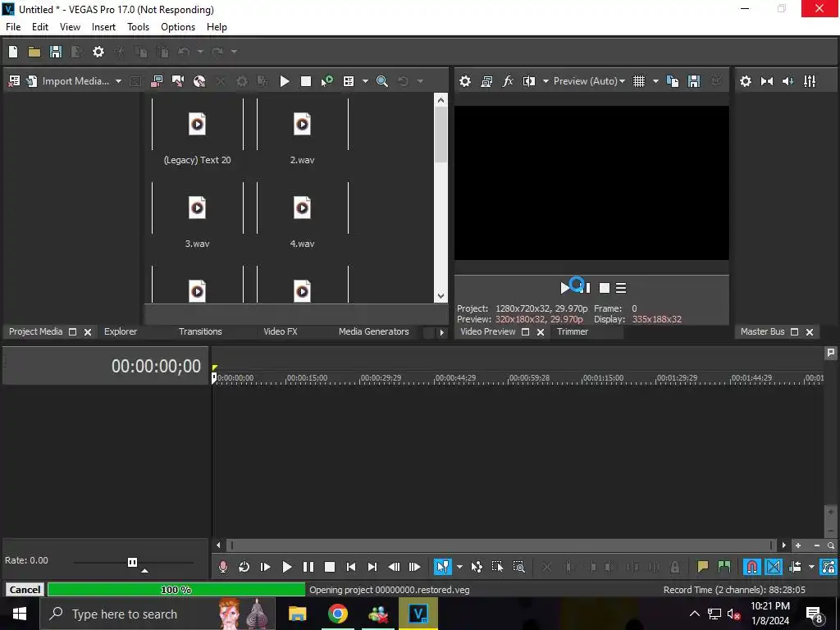Click media list scroll up arrow
The height and width of the screenshot is (630, 840).
(441, 100)
